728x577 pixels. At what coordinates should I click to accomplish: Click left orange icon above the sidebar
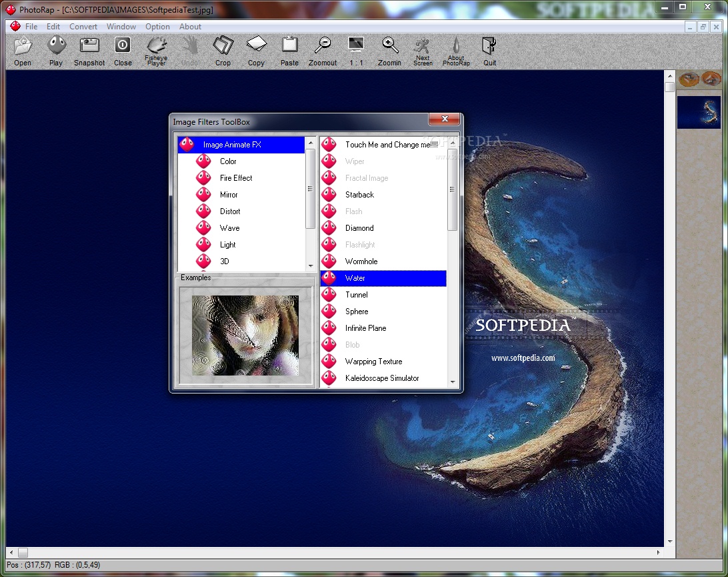(x=689, y=79)
